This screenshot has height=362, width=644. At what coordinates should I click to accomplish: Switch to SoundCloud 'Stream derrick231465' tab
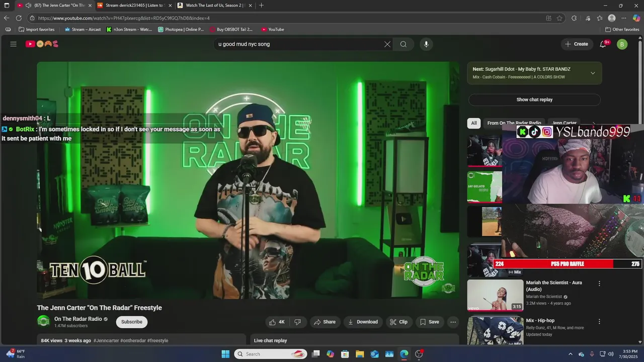[134, 6]
